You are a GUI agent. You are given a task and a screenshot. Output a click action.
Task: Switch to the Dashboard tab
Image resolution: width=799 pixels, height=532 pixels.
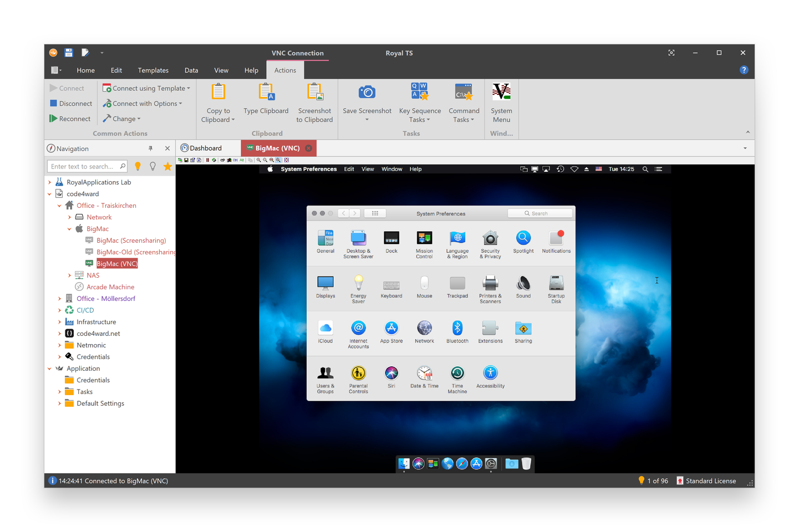pos(206,148)
